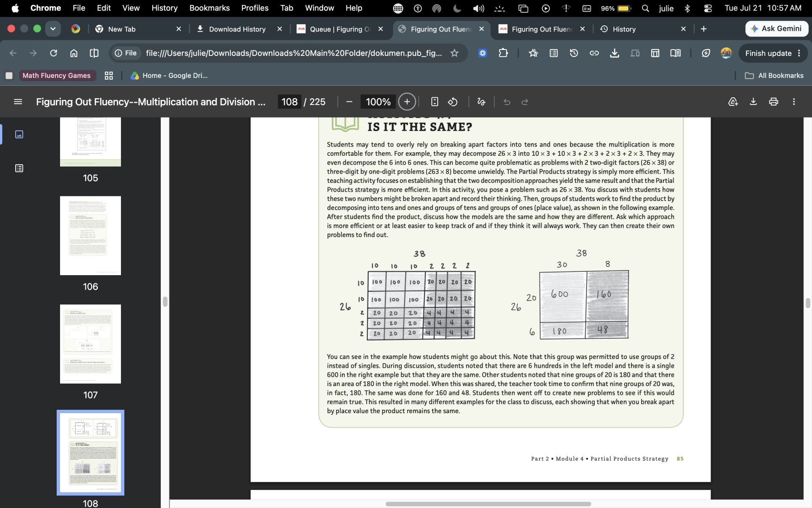Viewport: 812px width, 508px height.
Task: Select the draw annotation tool
Action: click(481, 102)
